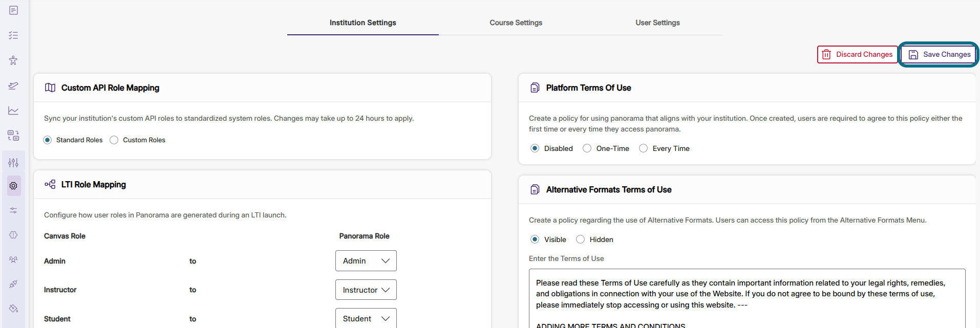
Task: Click the horizontal sliders icon in sidebar
Action: pyautogui.click(x=14, y=210)
